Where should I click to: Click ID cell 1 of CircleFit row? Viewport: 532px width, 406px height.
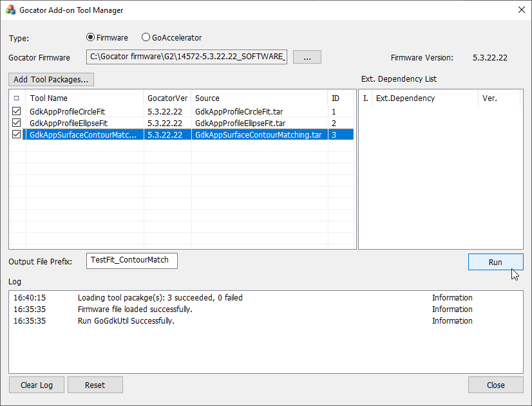point(334,111)
